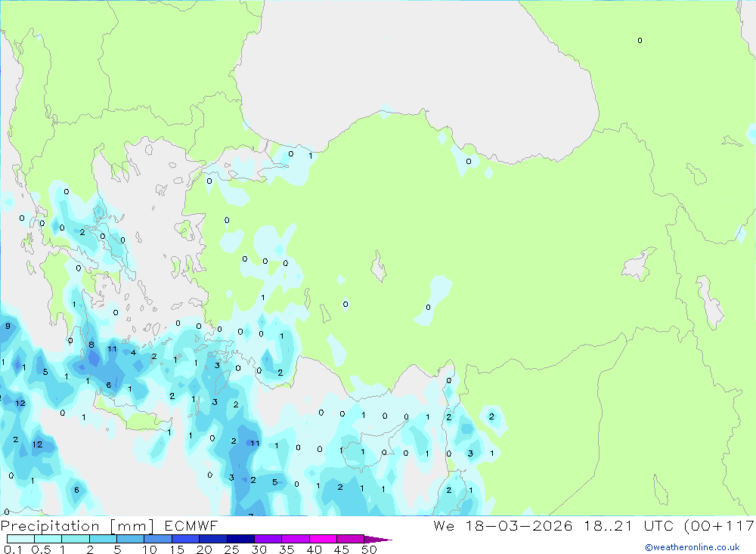756x554 pixels.
Task: Click the legend swatch between 1 and 2
Action: click(x=76, y=539)
